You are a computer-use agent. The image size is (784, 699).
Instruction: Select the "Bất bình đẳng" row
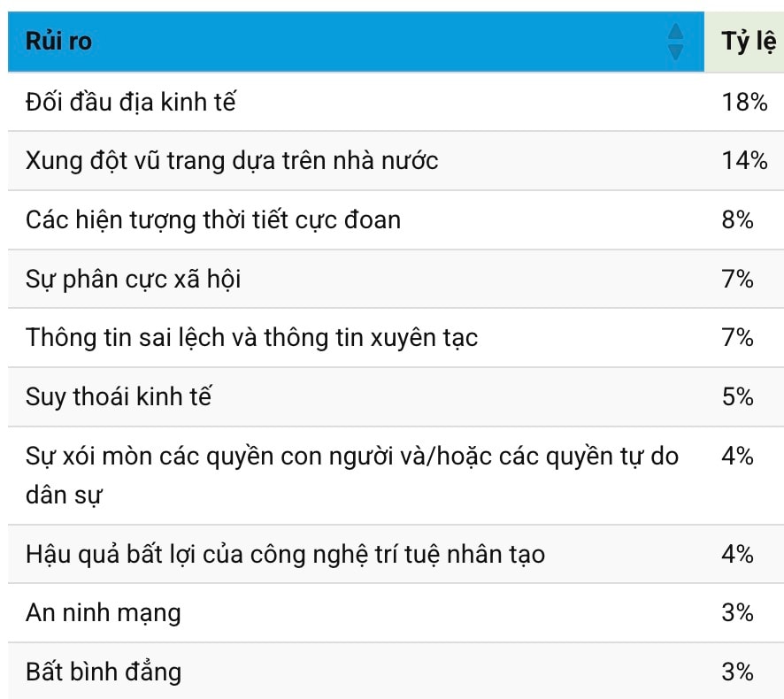pos(104,671)
